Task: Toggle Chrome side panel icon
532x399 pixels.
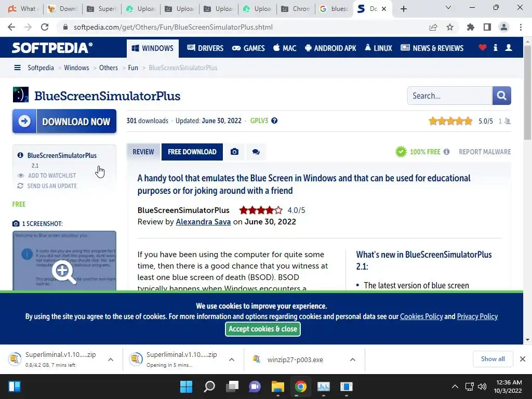Action: coord(487,27)
